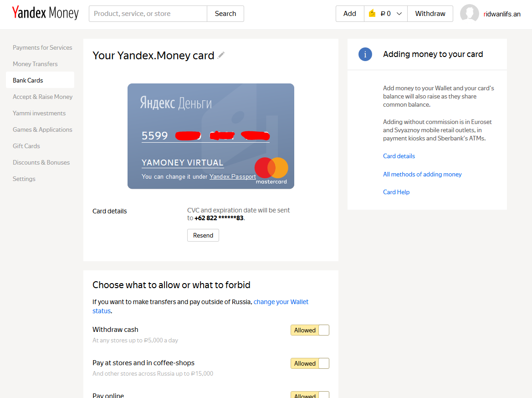Click the user profile avatar

coord(469,14)
